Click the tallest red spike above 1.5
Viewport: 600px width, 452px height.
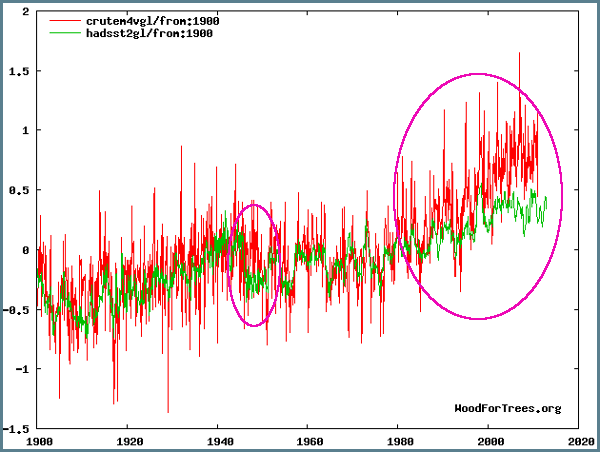519,54
